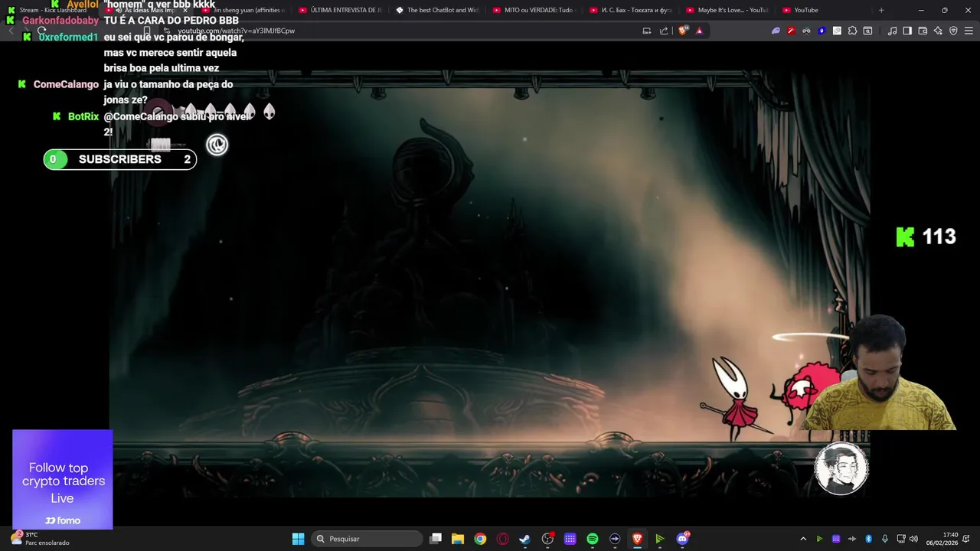Open the green play-arrow app in taskbar
The width and height of the screenshot is (980, 551).
click(659, 539)
